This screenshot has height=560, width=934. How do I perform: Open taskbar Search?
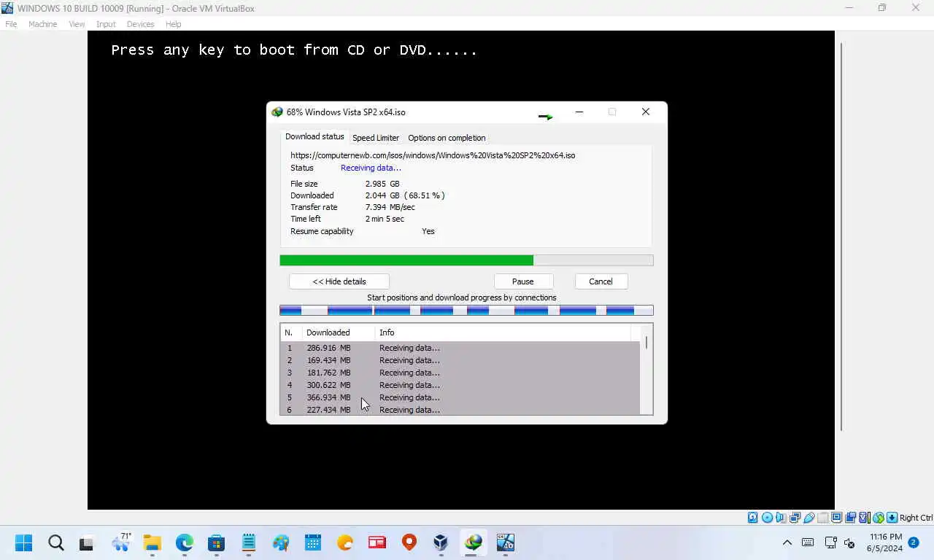(56, 542)
